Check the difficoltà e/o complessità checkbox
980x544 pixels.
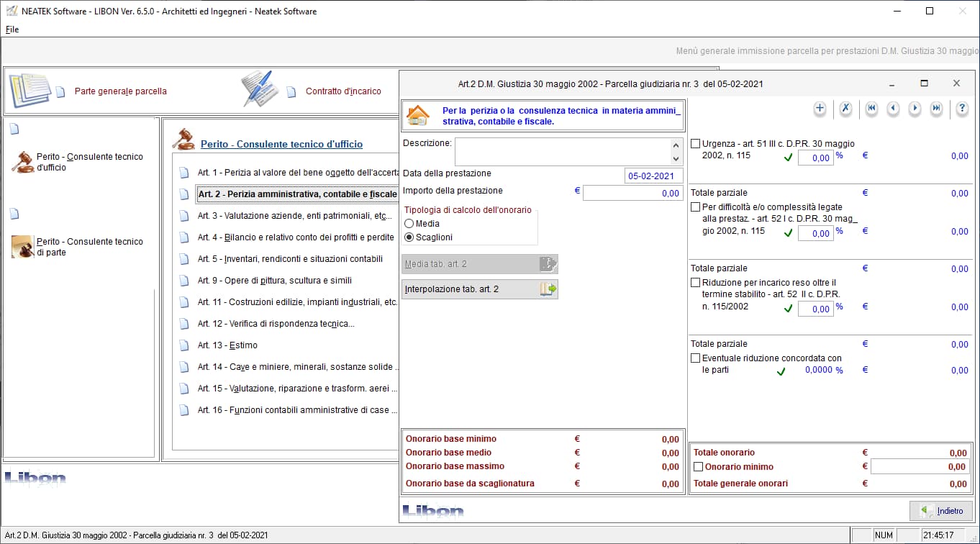695,207
